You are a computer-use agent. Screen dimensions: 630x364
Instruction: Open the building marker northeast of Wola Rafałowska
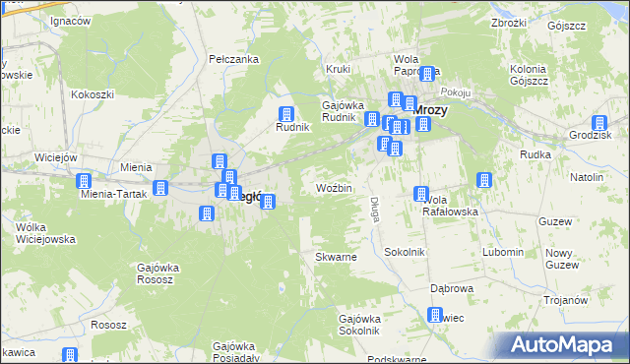(484, 180)
